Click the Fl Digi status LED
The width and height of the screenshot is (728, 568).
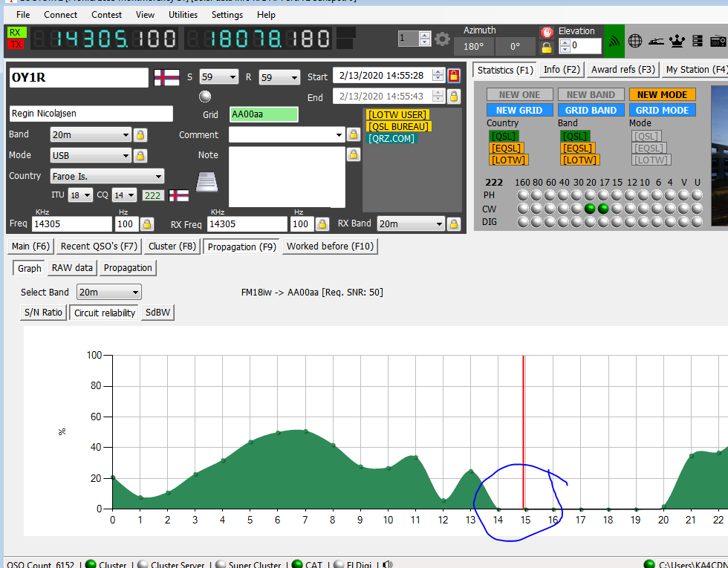(x=339, y=564)
